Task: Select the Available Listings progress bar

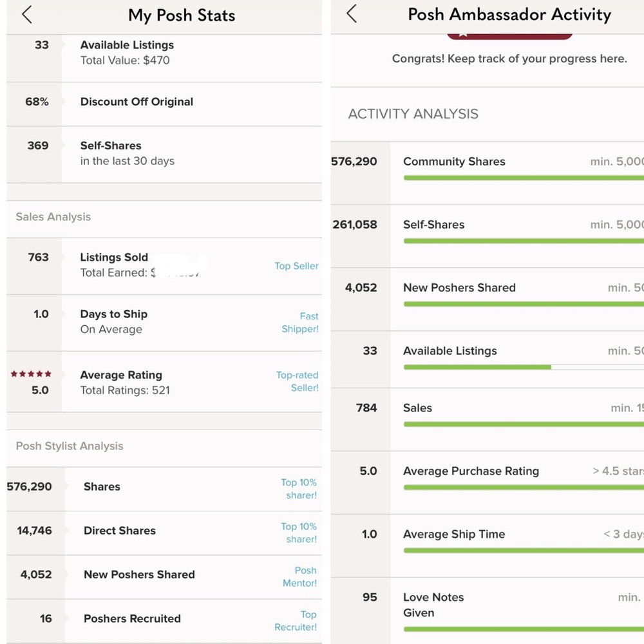Action: click(x=524, y=367)
